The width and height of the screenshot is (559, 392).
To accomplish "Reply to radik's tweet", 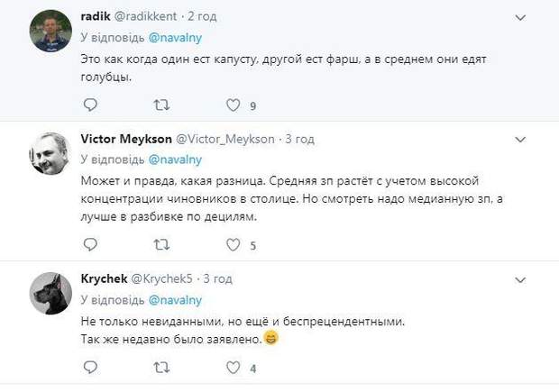I will pos(89,105).
